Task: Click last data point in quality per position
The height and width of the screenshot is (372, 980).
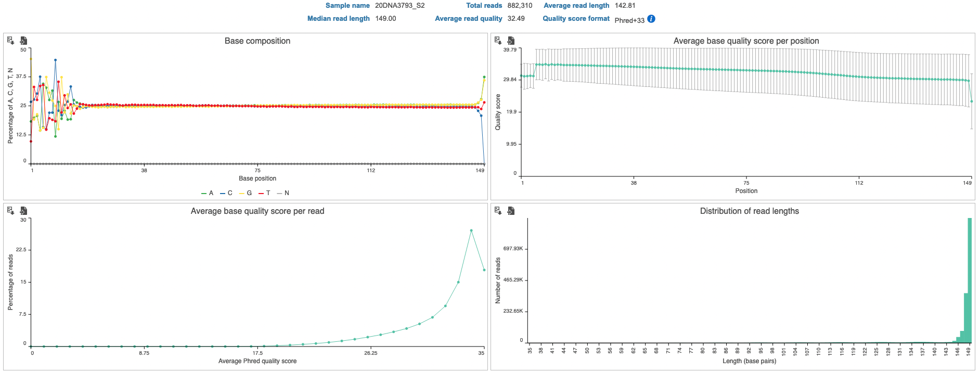Action: pos(972,101)
